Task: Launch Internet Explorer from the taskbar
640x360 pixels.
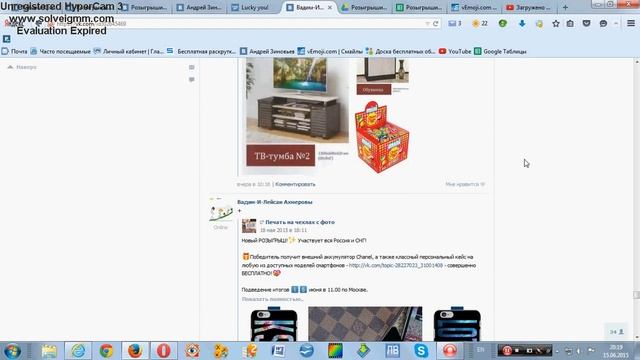Action: 78,351
